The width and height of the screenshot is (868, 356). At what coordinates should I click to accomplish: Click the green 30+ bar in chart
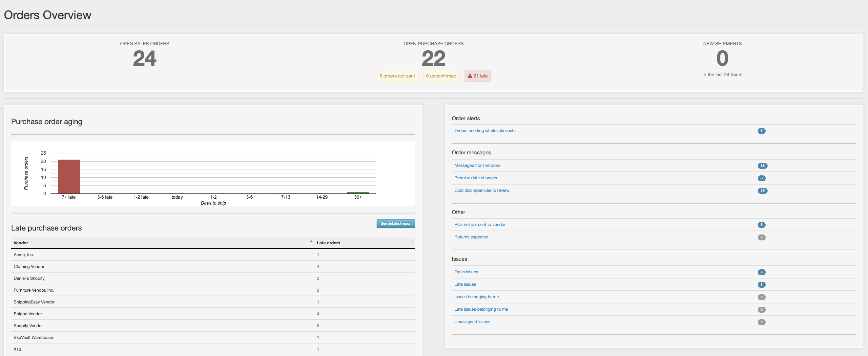(x=358, y=193)
